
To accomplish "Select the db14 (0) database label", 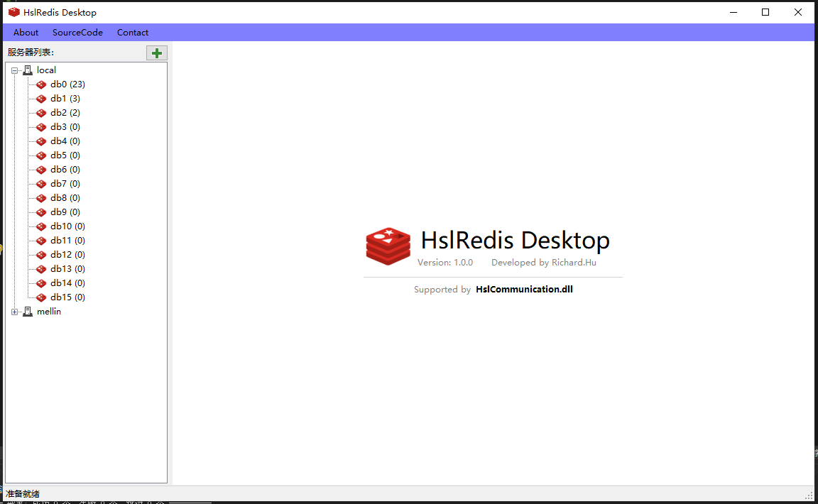I will click(x=68, y=283).
